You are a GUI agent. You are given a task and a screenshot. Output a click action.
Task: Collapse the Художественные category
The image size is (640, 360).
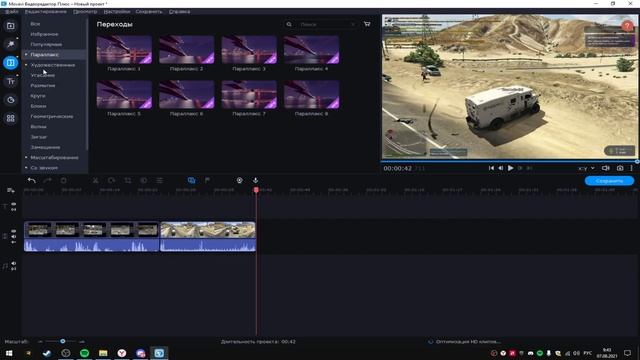coord(26,65)
